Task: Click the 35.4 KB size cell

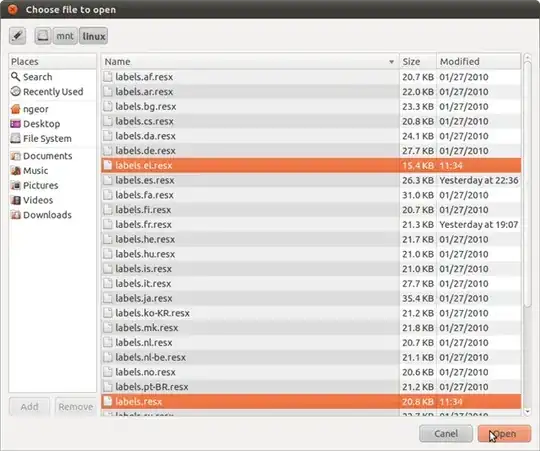Action: (418, 298)
